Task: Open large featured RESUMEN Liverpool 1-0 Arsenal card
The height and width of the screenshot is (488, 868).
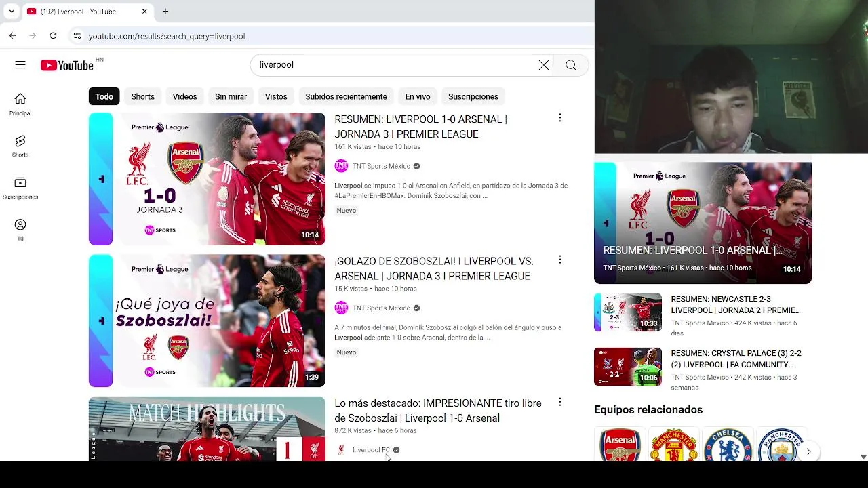Action: 703,223
